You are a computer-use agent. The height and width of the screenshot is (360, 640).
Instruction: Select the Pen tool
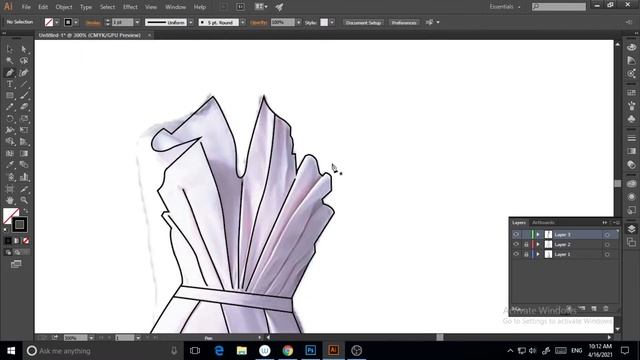coord(10,73)
